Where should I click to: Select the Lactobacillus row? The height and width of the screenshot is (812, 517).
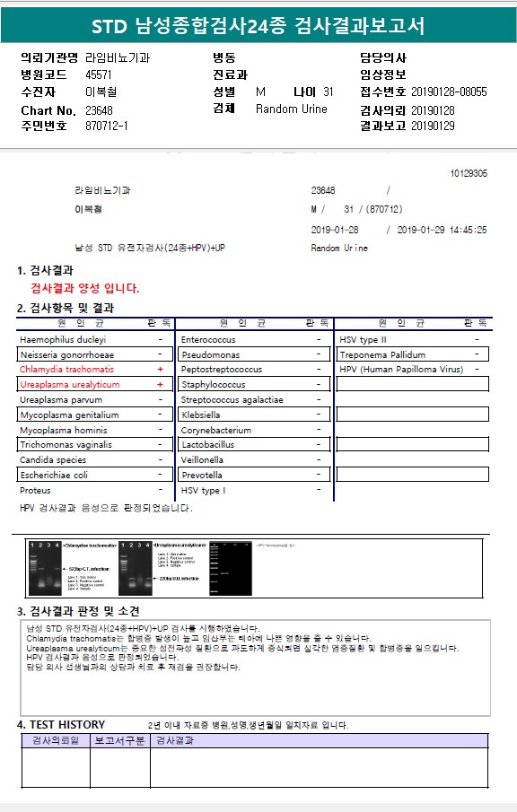click(254, 445)
